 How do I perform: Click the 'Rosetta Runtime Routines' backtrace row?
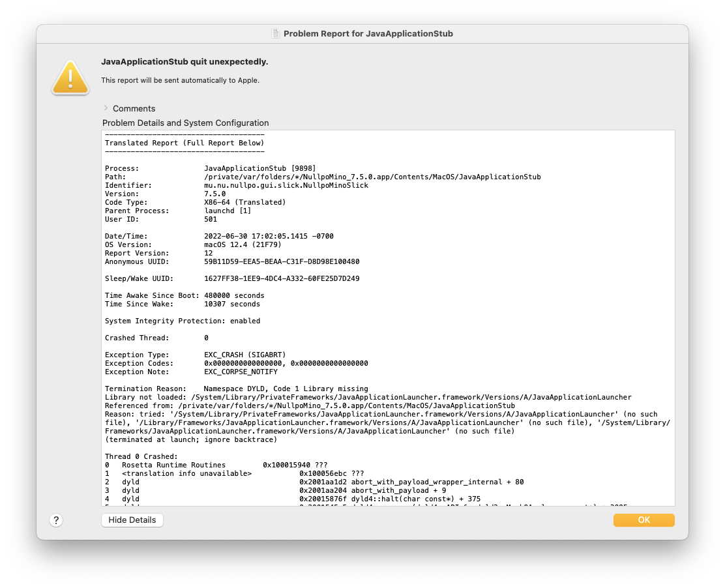click(x=216, y=465)
